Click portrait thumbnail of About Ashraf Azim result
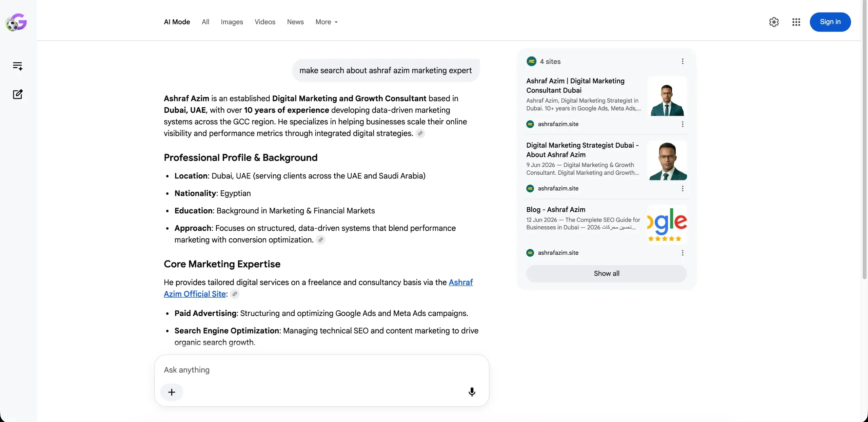The width and height of the screenshot is (868, 422). pos(667,161)
